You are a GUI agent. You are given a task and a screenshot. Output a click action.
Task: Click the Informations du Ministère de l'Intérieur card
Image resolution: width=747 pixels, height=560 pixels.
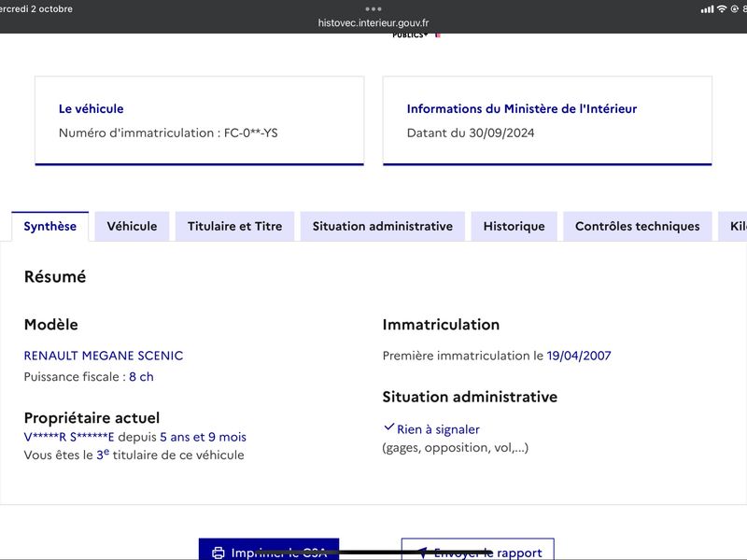click(x=547, y=120)
